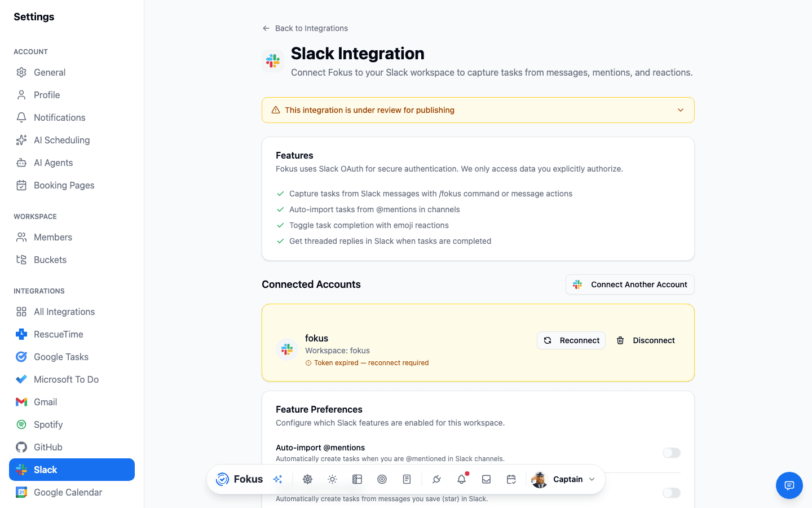Click the sun icon in dock
Screen dimensions: 812x508
point(332,479)
